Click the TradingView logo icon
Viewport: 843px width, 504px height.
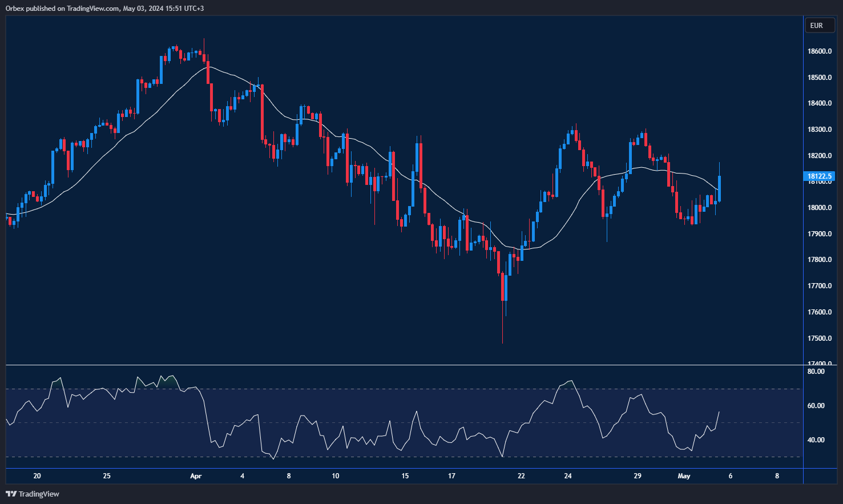coord(10,494)
